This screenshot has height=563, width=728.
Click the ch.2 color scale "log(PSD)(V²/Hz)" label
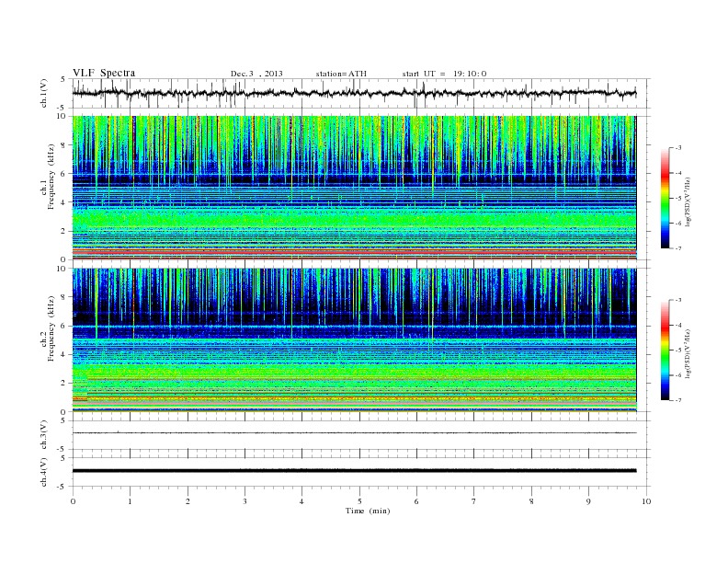tap(688, 353)
